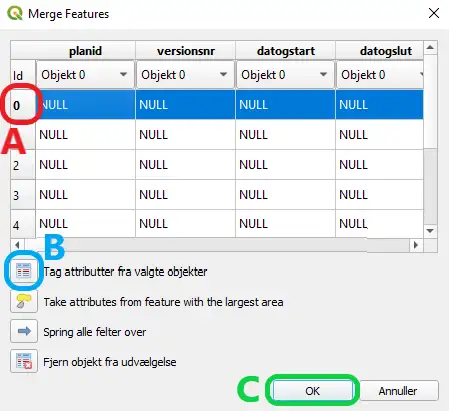Select row header 0 in the table
This screenshot has width=449, height=411.
23,105
